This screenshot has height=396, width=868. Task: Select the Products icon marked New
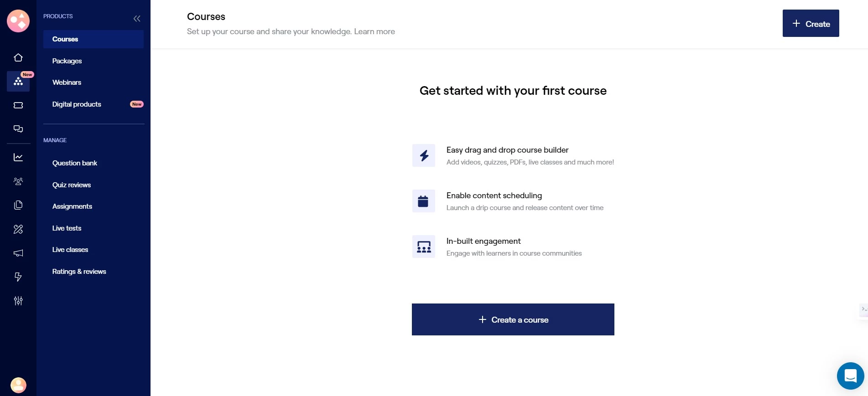point(18,81)
